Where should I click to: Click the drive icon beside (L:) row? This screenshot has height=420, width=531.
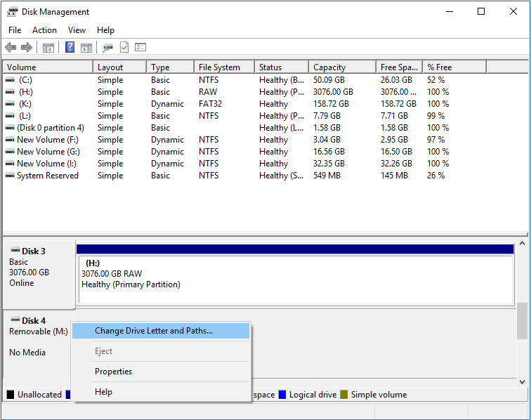tap(10, 116)
